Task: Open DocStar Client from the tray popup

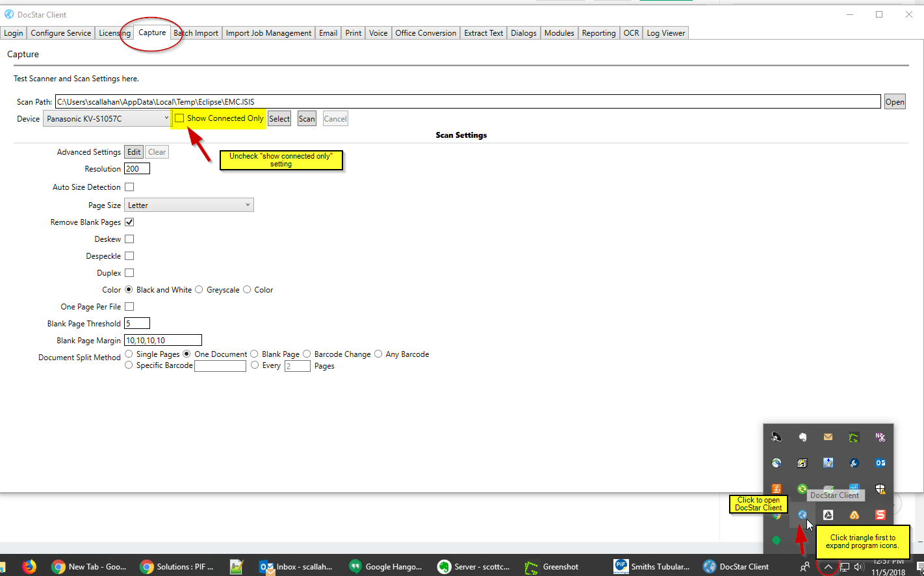Action: point(802,515)
